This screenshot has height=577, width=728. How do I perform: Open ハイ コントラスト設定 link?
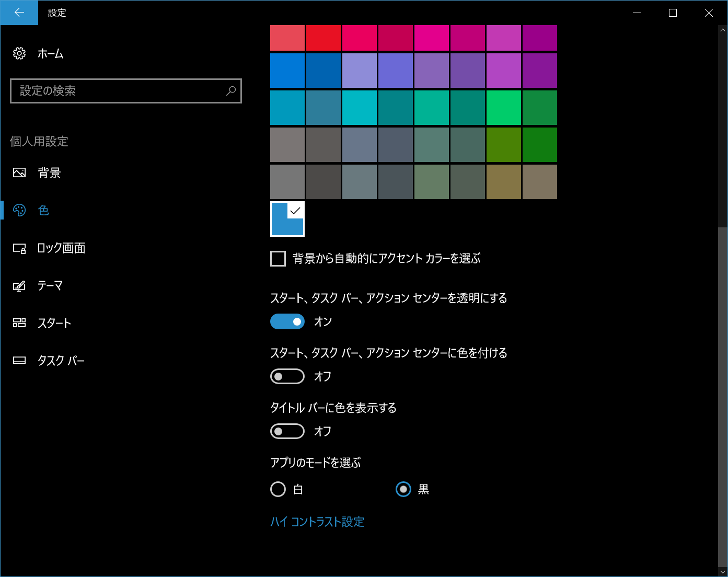pyautogui.click(x=317, y=522)
